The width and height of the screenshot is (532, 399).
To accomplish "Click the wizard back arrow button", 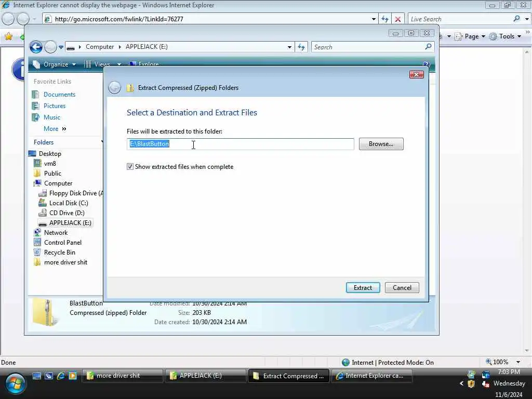I will click(114, 88).
